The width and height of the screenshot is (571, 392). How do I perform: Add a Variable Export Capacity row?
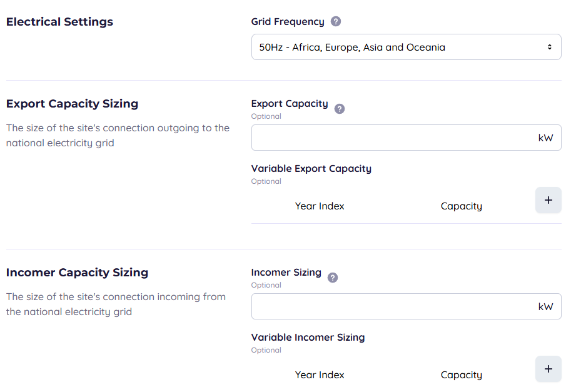pyautogui.click(x=548, y=200)
